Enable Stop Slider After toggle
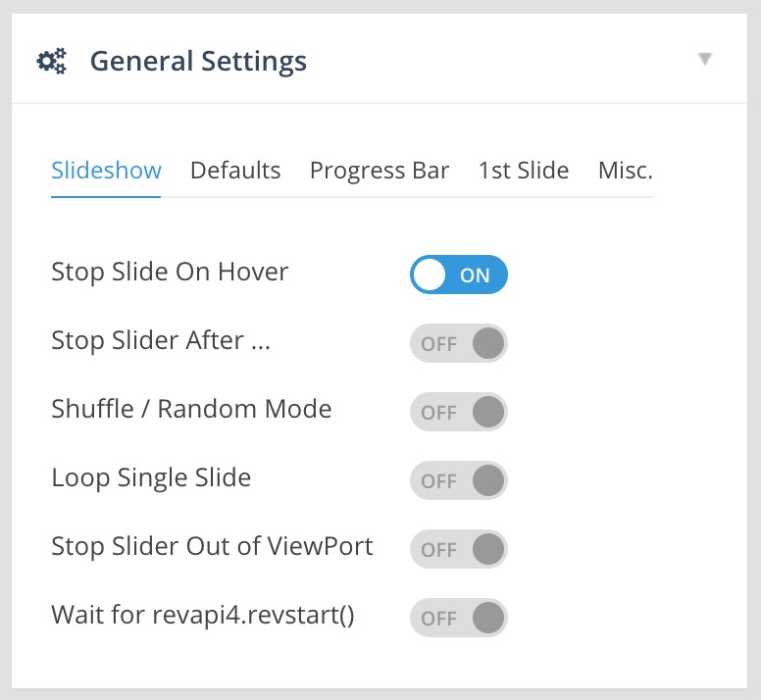The image size is (761, 700). [x=459, y=343]
